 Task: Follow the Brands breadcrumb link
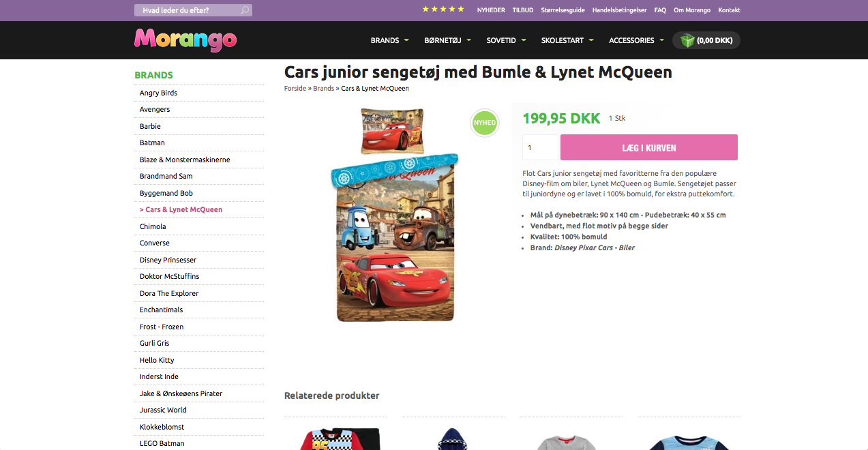[323, 89]
